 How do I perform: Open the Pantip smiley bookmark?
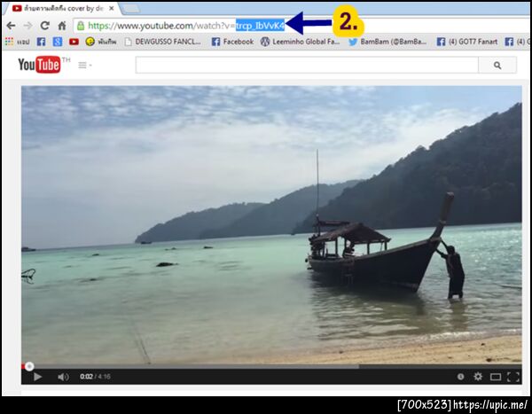tap(101, 42)
